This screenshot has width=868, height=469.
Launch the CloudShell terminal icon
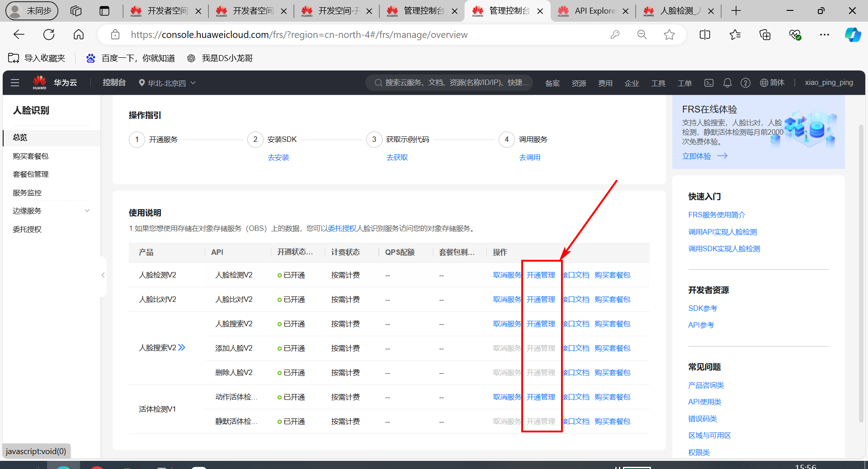coord(709,83)
